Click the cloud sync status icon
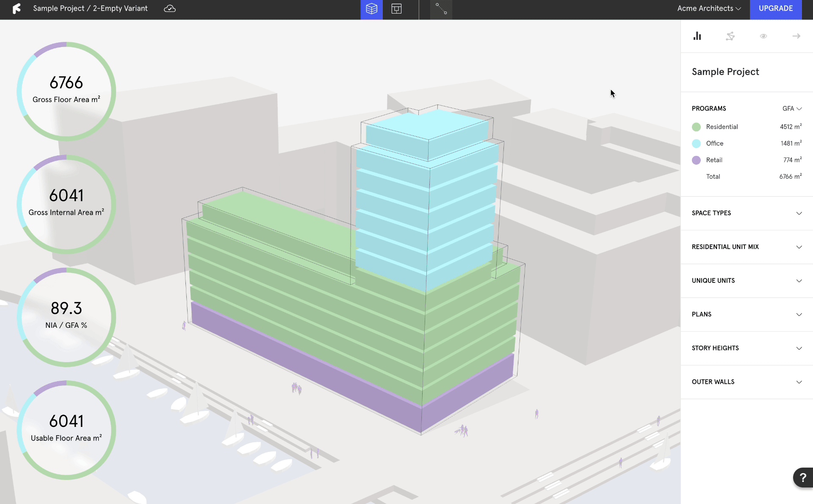Viewport: 813px width, 504px height. [170, 8]
